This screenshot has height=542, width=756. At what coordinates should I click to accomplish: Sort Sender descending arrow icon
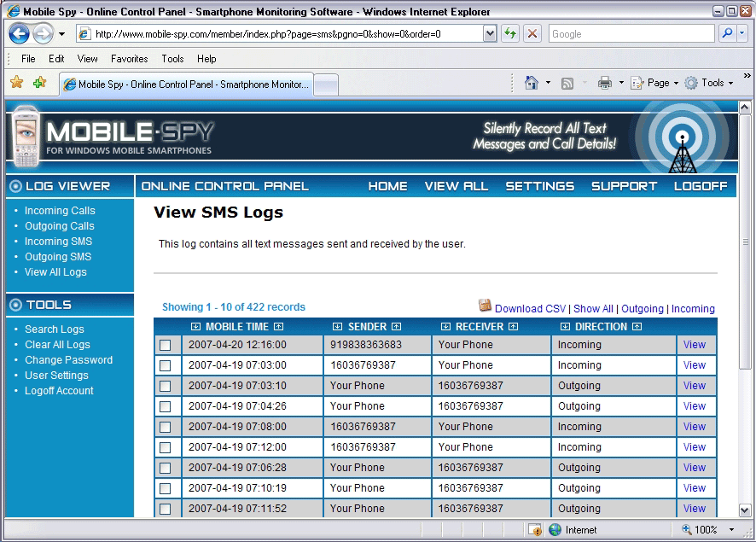pos(338,327)
